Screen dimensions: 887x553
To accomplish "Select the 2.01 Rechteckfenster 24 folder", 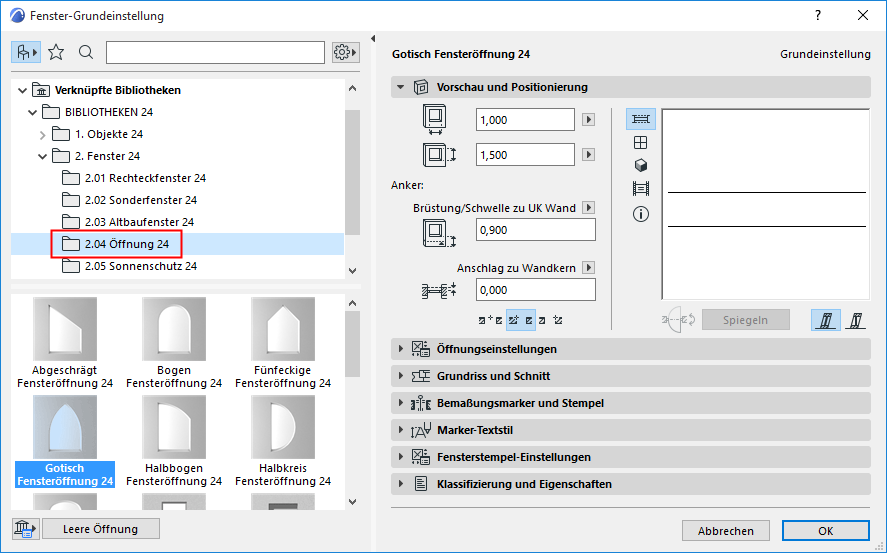I will click(x=145, y=178).
